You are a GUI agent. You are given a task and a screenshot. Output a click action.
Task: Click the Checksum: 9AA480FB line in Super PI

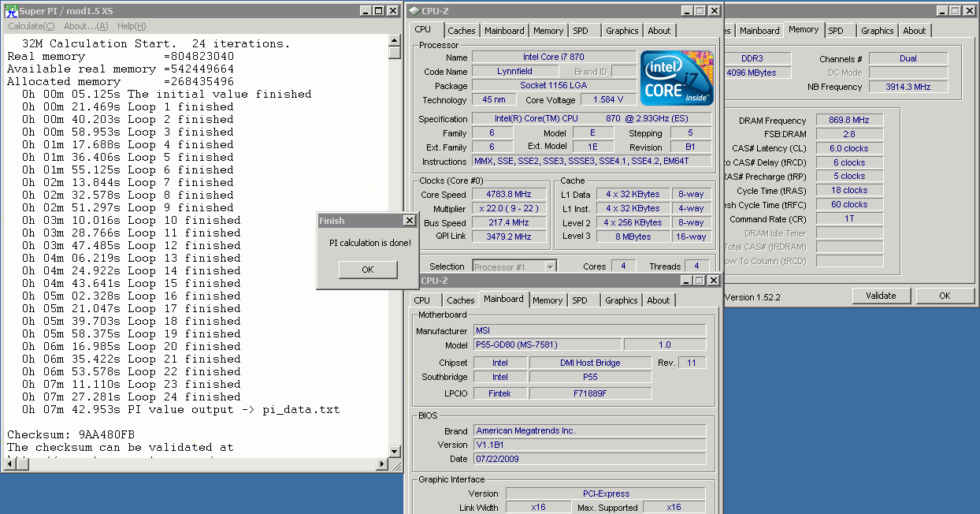pos(71,434)
